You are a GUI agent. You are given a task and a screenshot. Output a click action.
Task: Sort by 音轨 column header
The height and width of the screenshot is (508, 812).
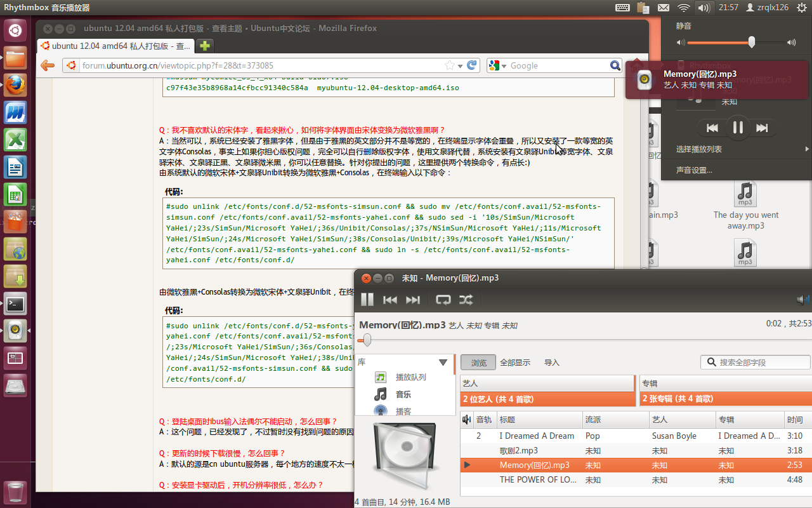[x=484, y=420]
